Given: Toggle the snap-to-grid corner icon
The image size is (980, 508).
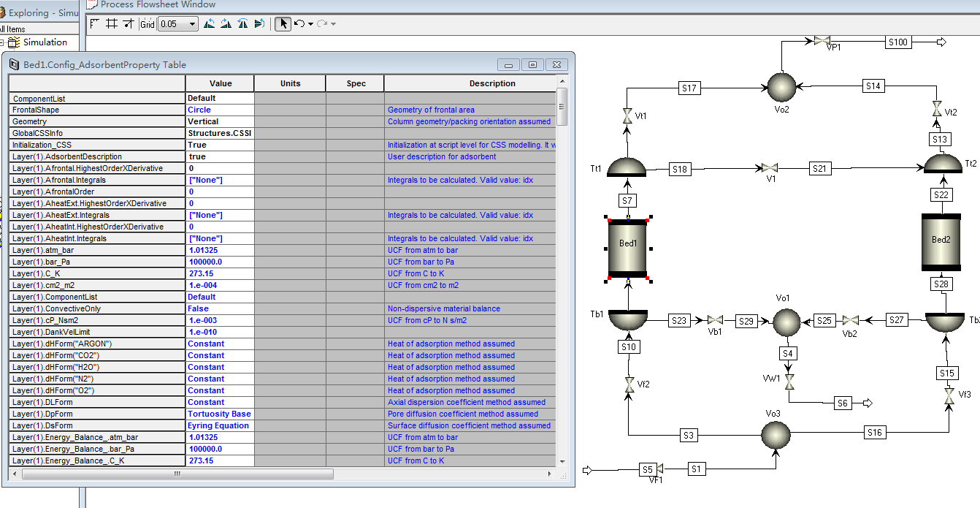Looking at the screenshot, I should [x=95, y=24].
